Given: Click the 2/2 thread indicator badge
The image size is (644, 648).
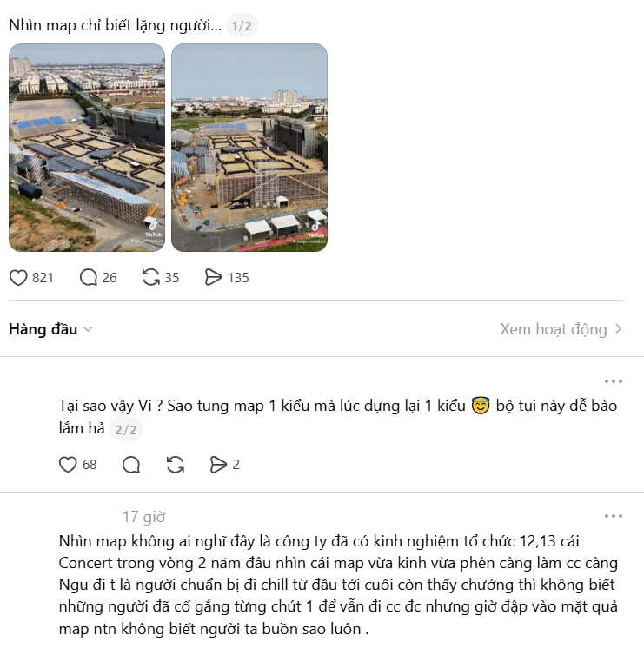Looking at the screenshot, I should [x=126, y=429].
